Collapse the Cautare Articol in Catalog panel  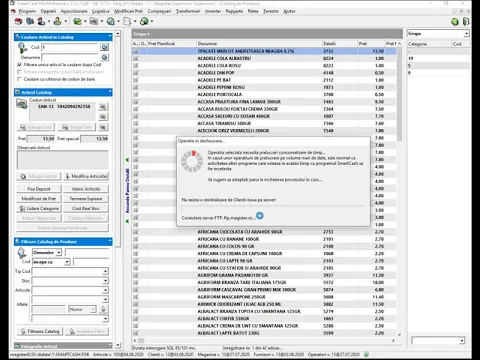point(110,37)
